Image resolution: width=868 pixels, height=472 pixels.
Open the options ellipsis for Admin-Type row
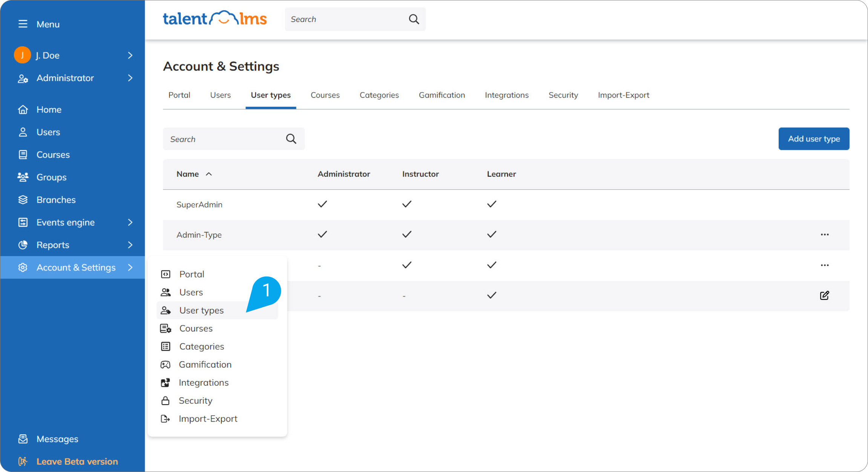point(825,235)
